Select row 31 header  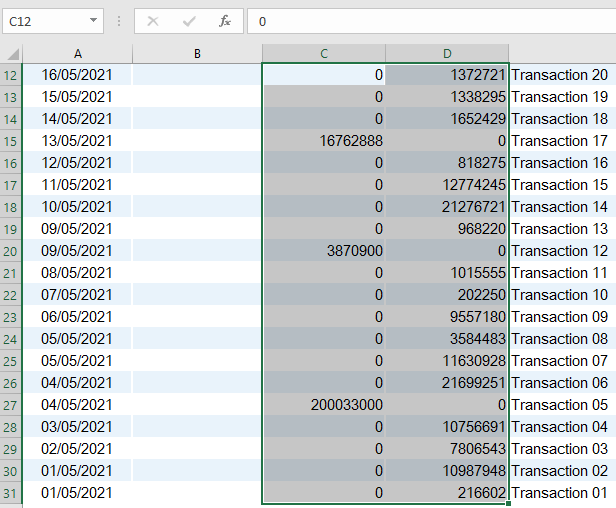pyautogui.click(x=12, y=493)
